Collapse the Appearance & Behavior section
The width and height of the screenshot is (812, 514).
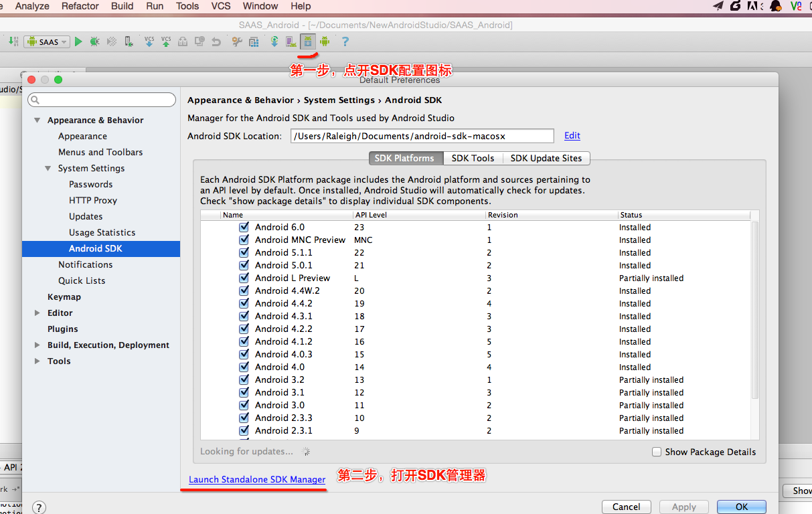click(x=37, y=120)
